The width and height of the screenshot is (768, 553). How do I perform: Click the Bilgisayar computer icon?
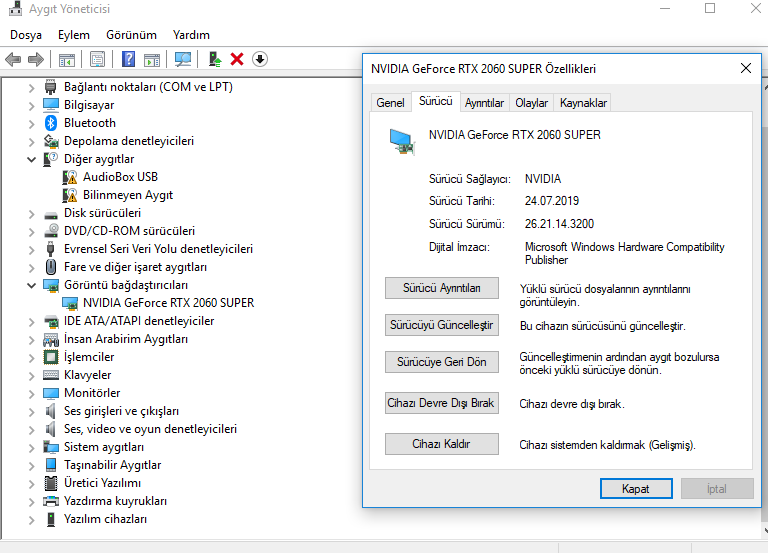pyautogui.click(x=51, y=105)
